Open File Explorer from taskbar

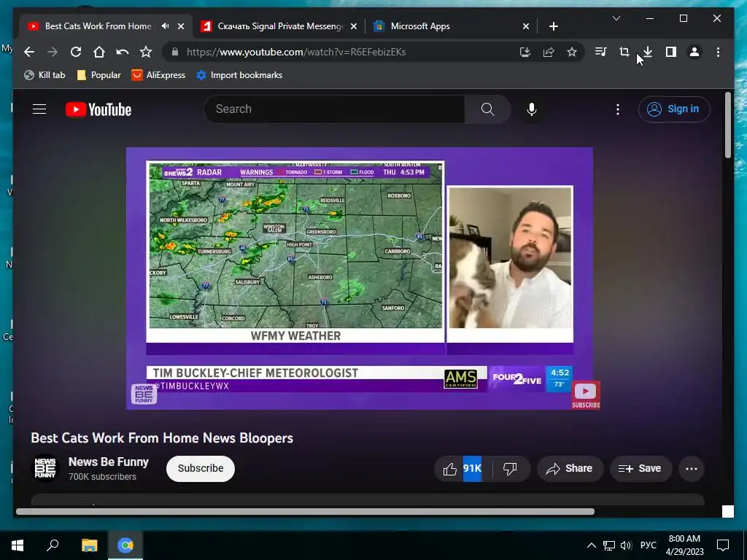click(89, 545)
